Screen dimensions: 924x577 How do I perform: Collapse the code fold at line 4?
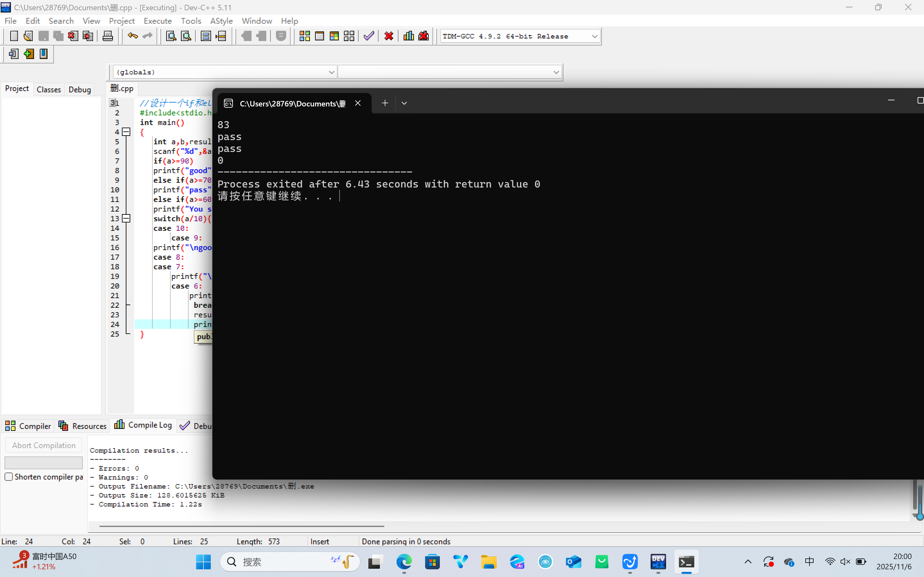point(126,132)
